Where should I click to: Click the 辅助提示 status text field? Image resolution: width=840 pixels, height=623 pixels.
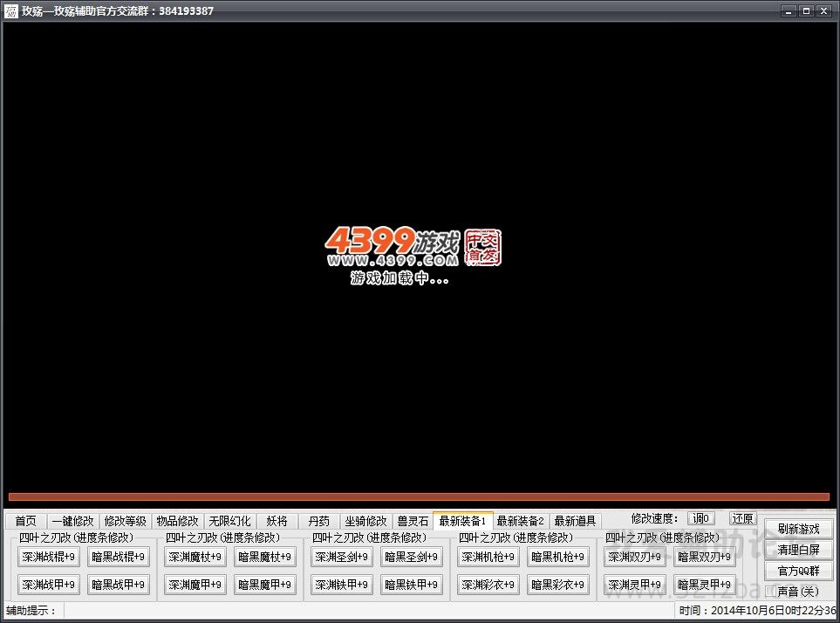tap(370, 610)
